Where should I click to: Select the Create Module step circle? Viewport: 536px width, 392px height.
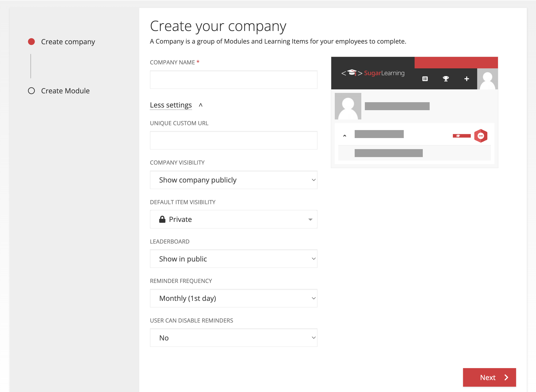click(31, 91)
